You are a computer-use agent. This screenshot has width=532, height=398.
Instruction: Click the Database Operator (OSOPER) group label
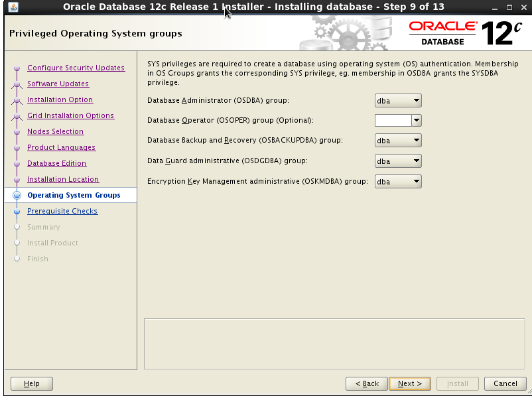coord(230,121)
